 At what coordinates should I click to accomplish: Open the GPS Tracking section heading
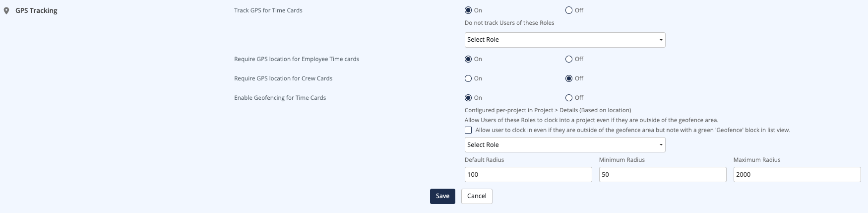[36, 10]
